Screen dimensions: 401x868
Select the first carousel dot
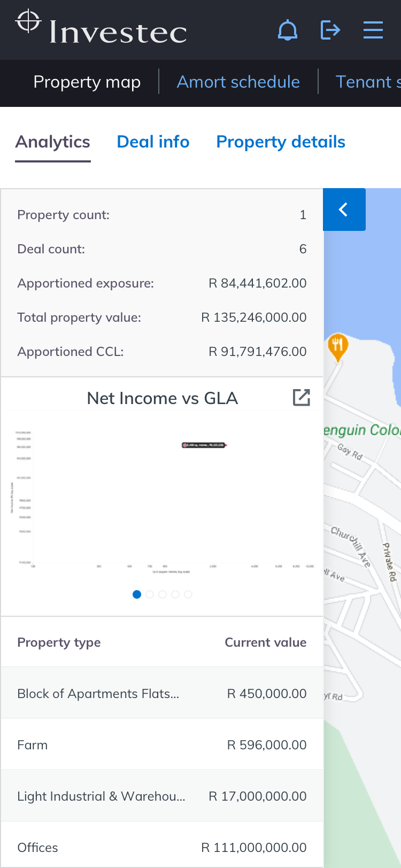pos(137,594)
